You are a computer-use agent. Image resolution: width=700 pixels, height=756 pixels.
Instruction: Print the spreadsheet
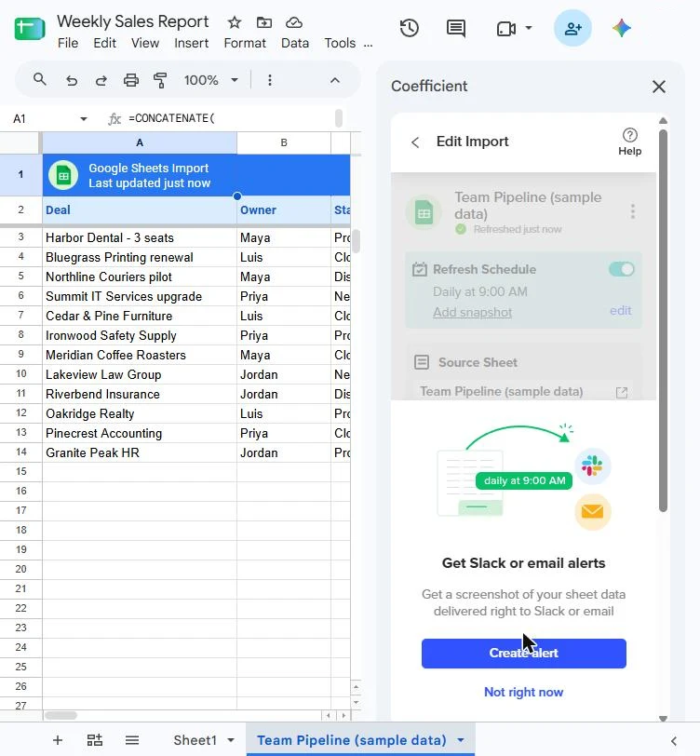130,80
